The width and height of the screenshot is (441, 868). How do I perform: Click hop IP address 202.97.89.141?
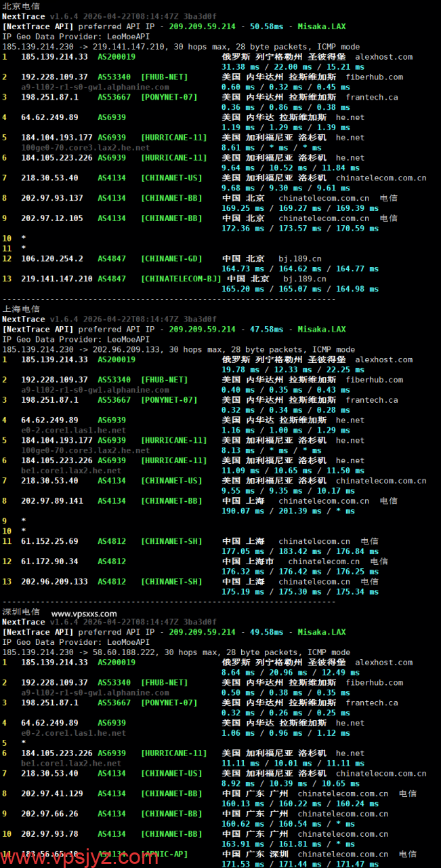pyautogui.click(x=52, y=501)
